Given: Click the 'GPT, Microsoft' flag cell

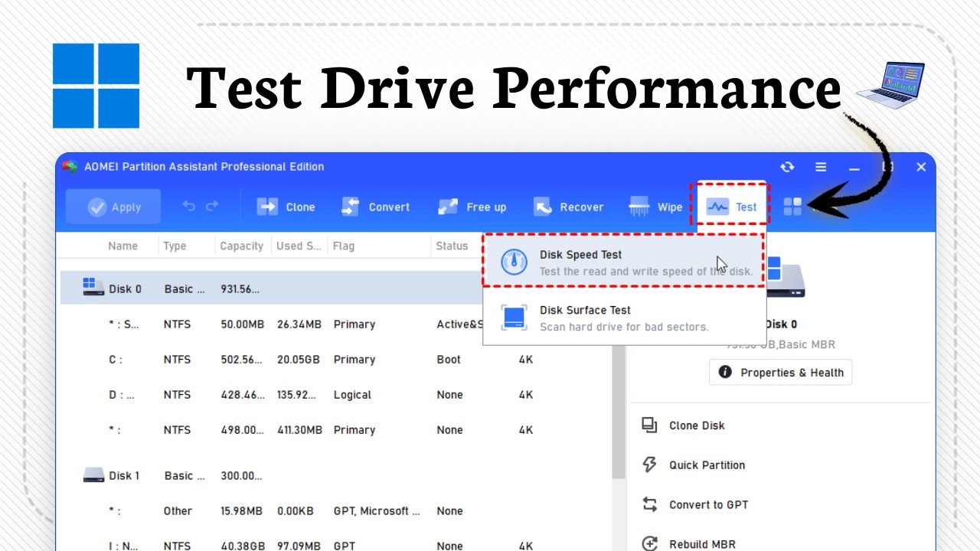Looking at the screenshot, I should (x=377, y=511).
